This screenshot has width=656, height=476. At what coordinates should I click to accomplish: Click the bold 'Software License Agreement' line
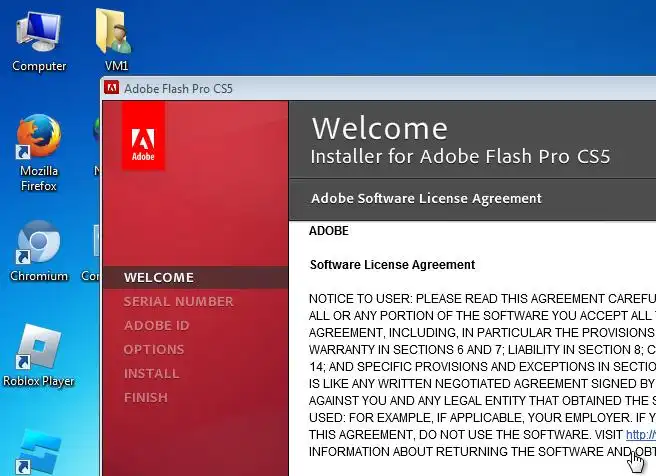[x=392, y=265]
